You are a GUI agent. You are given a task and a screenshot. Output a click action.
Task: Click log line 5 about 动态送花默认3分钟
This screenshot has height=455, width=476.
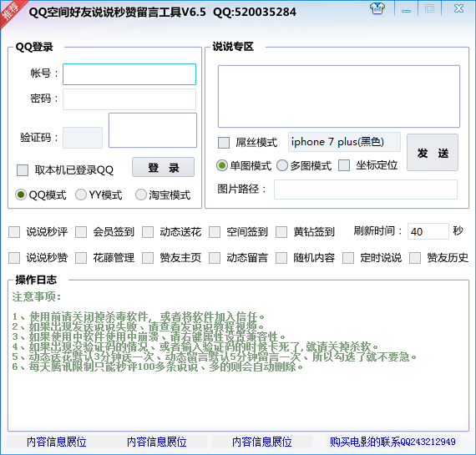pos(215,356)
